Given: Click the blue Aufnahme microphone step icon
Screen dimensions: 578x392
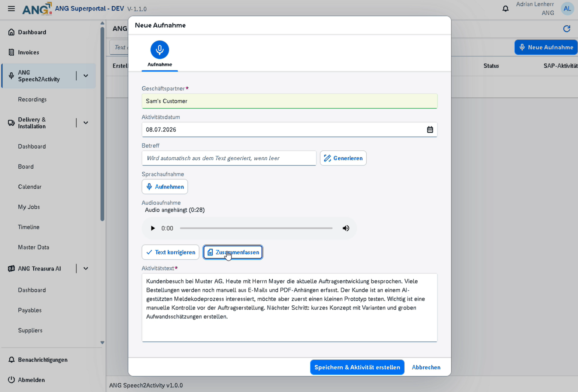Looking at the screenshot, I should 160,50.
